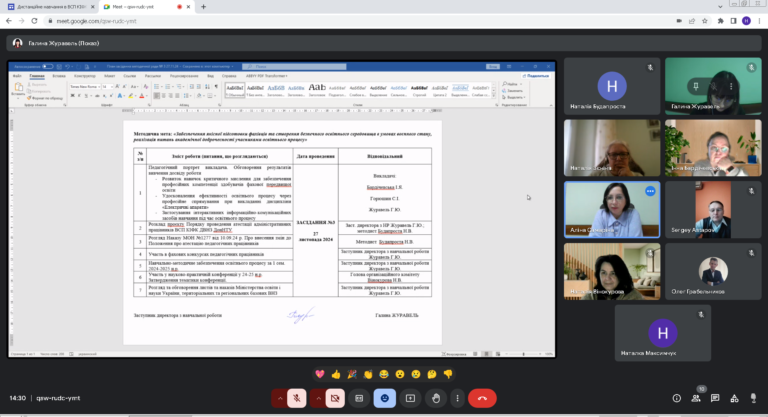
Task: Pin Галина Журавель's video tile
Action: tap(696, 86)
